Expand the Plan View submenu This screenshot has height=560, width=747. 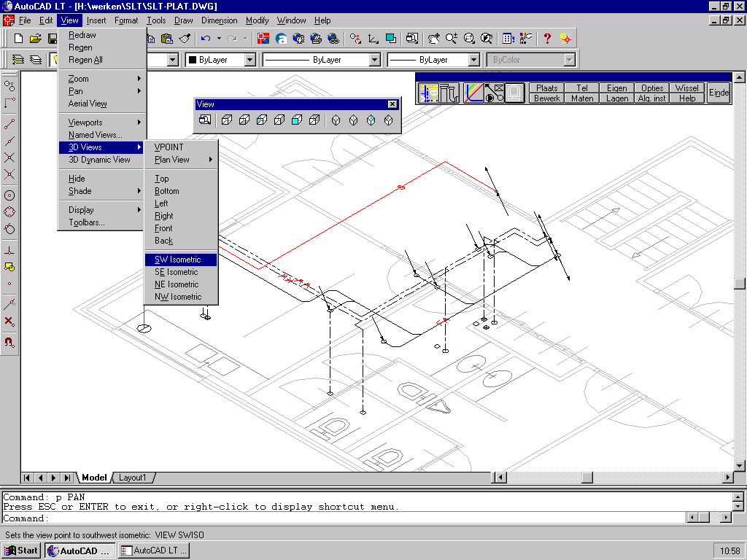(x=182, y=160)
